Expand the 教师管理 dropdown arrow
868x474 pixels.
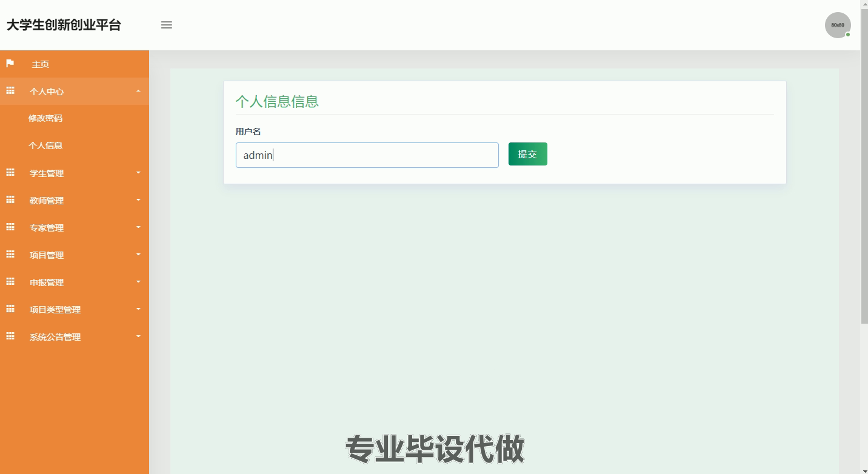(x=138, y=200)
